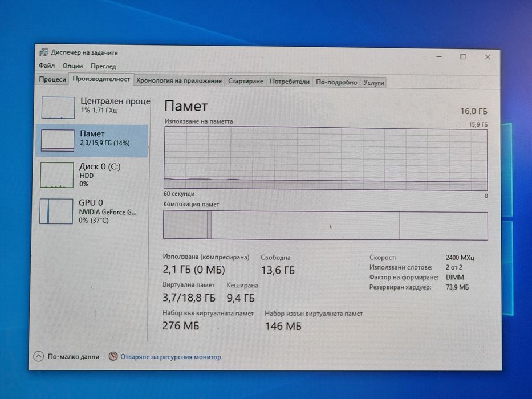Viewport: 532px width, 399px height.
Task: Minimize the Task Manager window
Action: click(439, 56)
